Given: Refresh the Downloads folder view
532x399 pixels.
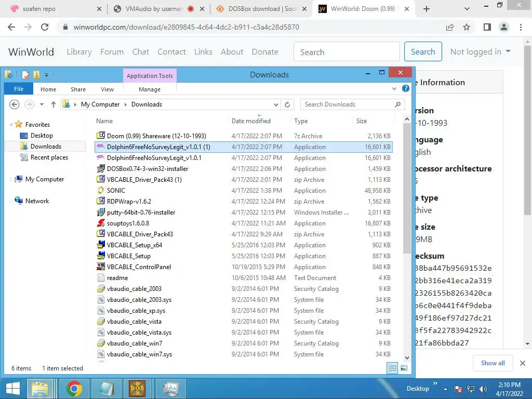Looking at the screenshot, I should pyautogui.click(x=287, y=104).
